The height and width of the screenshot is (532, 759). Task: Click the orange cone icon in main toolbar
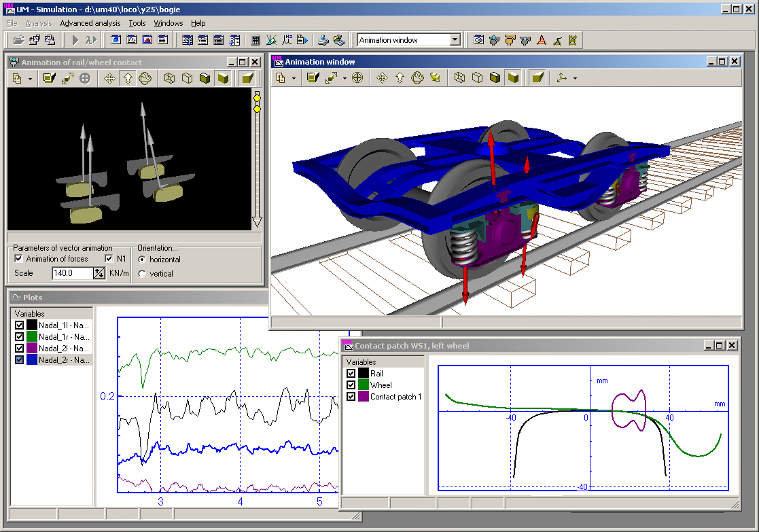(542, 40)
